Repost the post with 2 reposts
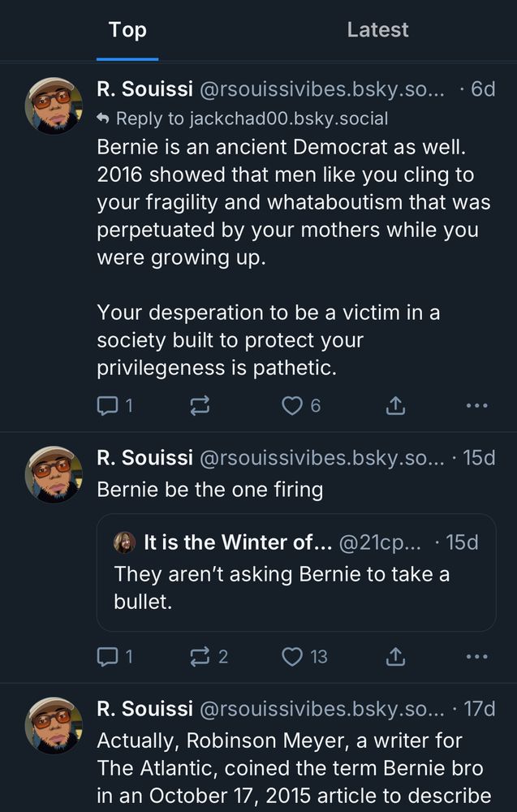Screen dimensions: 517x812 (x=200, y=656)
